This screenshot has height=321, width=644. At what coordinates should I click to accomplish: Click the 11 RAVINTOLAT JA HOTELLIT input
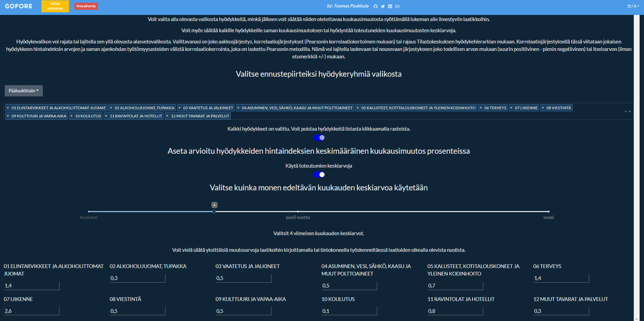pyautogui.click(x=455, y=311)
